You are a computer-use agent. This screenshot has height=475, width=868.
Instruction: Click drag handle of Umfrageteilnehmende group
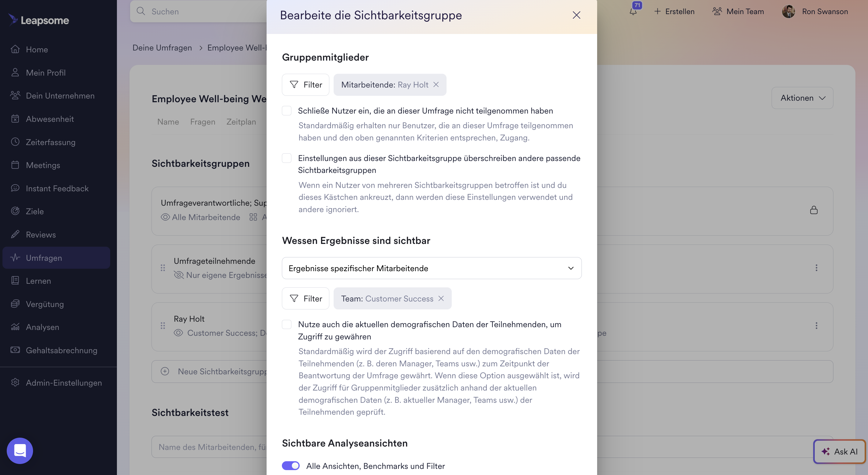163,268
